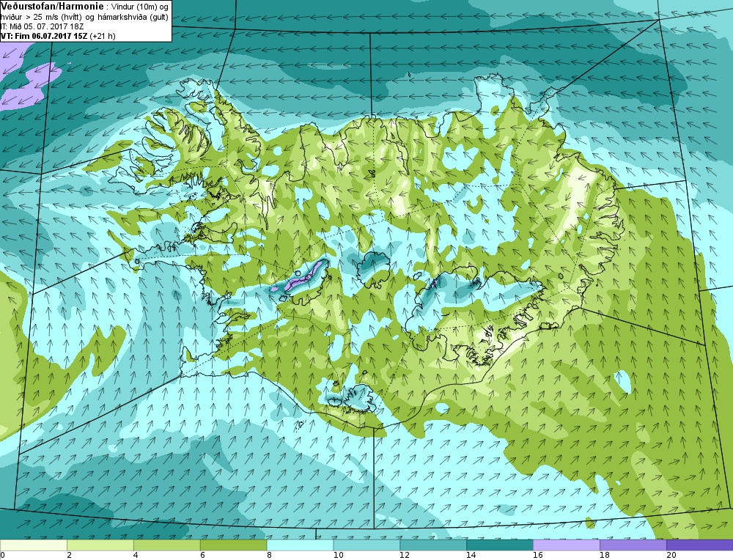Screen dimensions: 733x560
Task: Click the 16–18 m/s lavender legend swatch
Action: 567,545
